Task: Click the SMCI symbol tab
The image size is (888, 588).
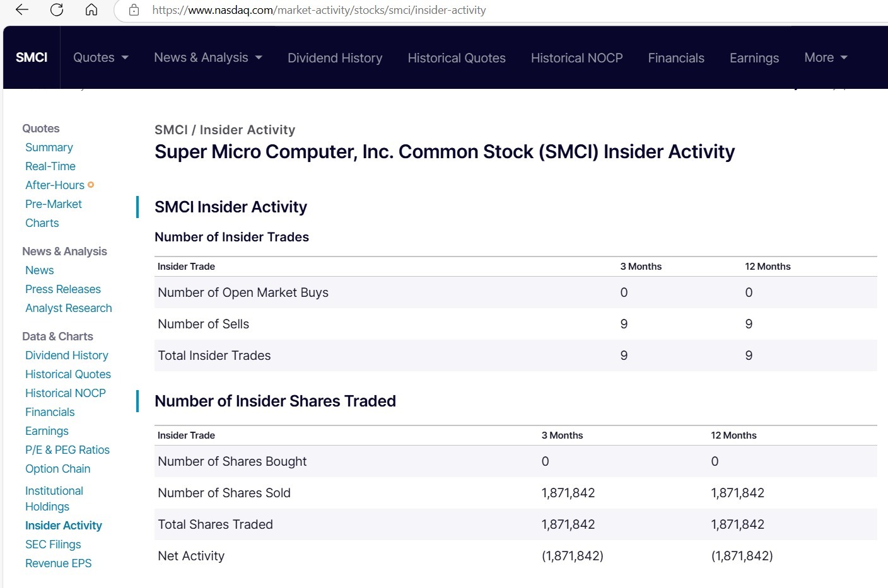Action: 32,57
